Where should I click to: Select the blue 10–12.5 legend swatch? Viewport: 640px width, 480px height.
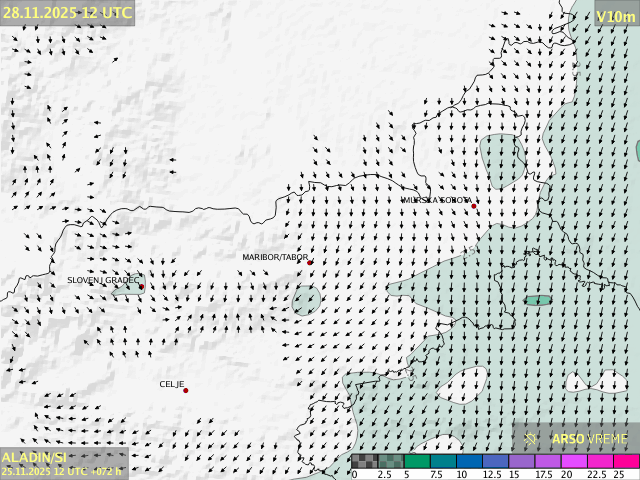(x=468, y=461)
